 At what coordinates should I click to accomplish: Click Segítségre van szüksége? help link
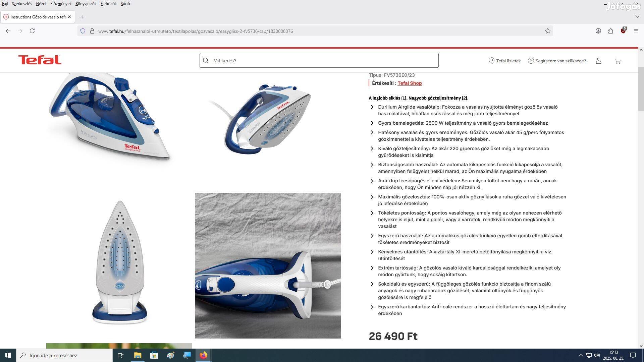557,61
